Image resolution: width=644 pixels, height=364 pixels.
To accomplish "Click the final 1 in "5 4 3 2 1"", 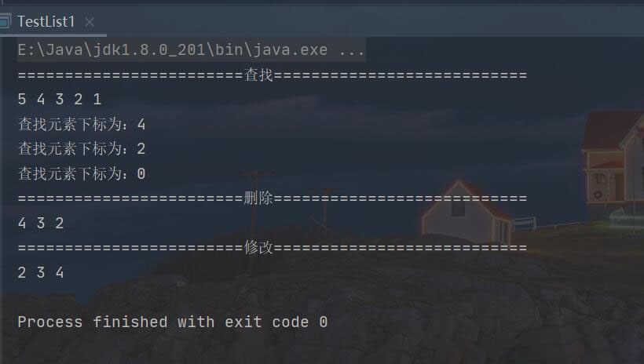I will (97, 100).
